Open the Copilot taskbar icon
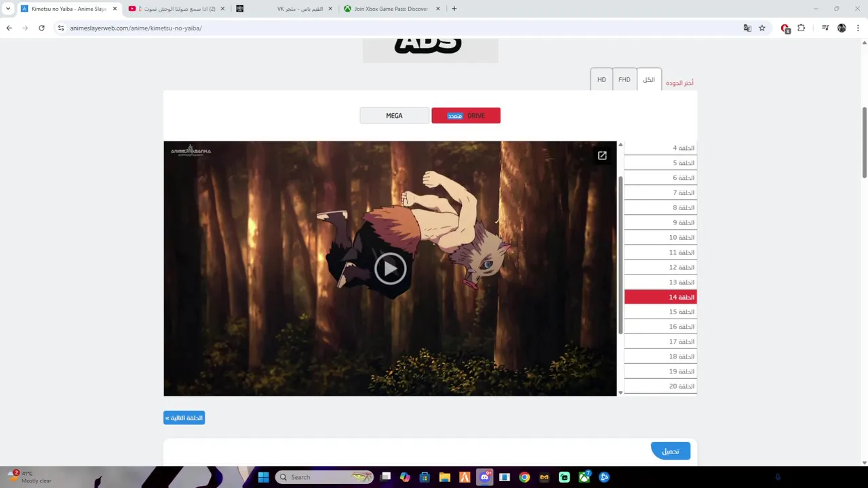Viewport: 868px width, 488px height. [405, 477]
